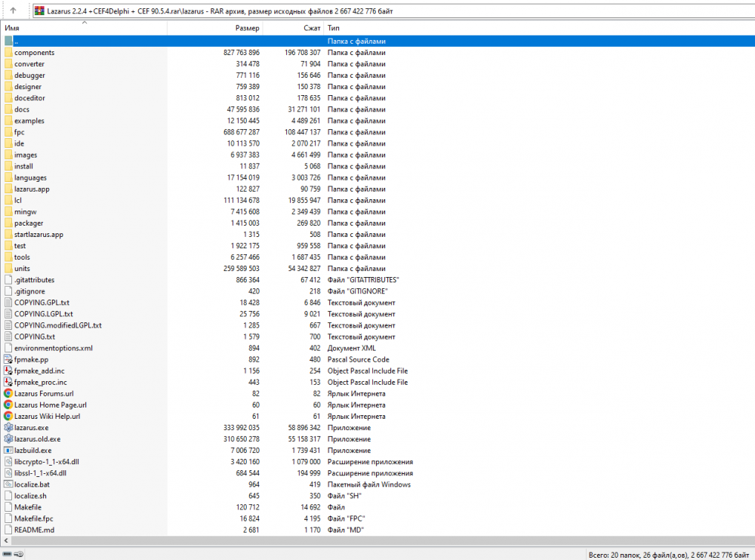
Task: Click the mingw folder icon
Action: (8, 212)
